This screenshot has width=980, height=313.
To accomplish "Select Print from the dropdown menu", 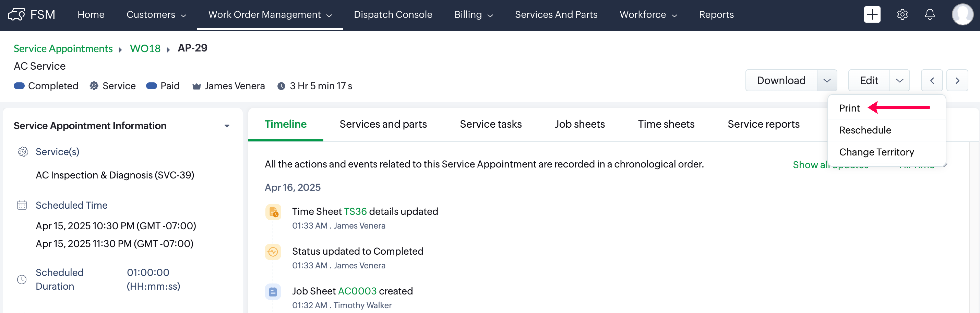I will tap(849, 108).
